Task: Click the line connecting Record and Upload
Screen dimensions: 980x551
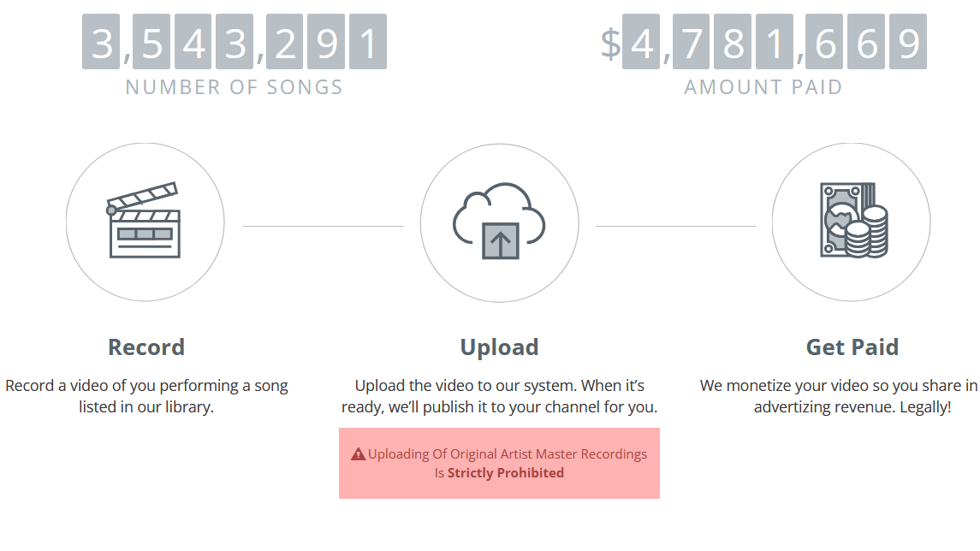Action: pyautogui.click(x=323, y=226)
